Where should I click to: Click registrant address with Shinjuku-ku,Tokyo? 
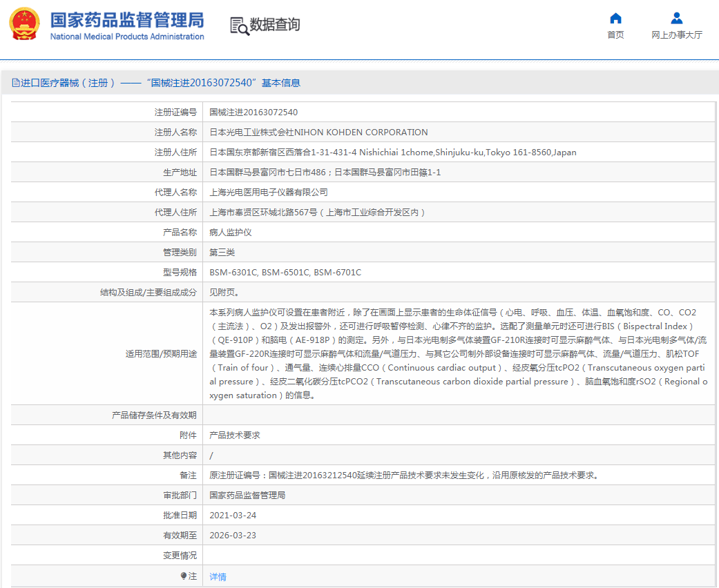tap(393, 152)
